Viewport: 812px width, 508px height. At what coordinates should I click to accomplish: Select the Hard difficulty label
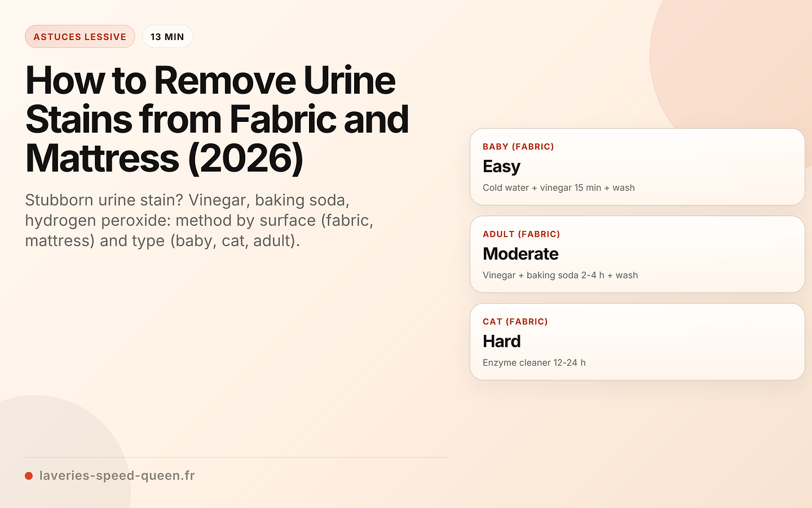click(502, 341)
